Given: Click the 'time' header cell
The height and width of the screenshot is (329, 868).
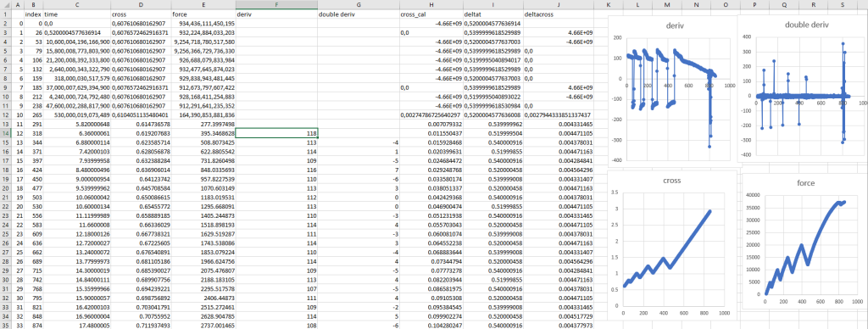Looking at the screenshot, I should [76, 14].
